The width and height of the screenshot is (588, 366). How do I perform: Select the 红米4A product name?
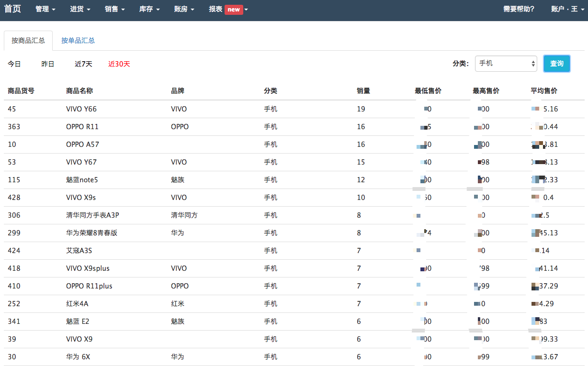[x=77, y=304]
